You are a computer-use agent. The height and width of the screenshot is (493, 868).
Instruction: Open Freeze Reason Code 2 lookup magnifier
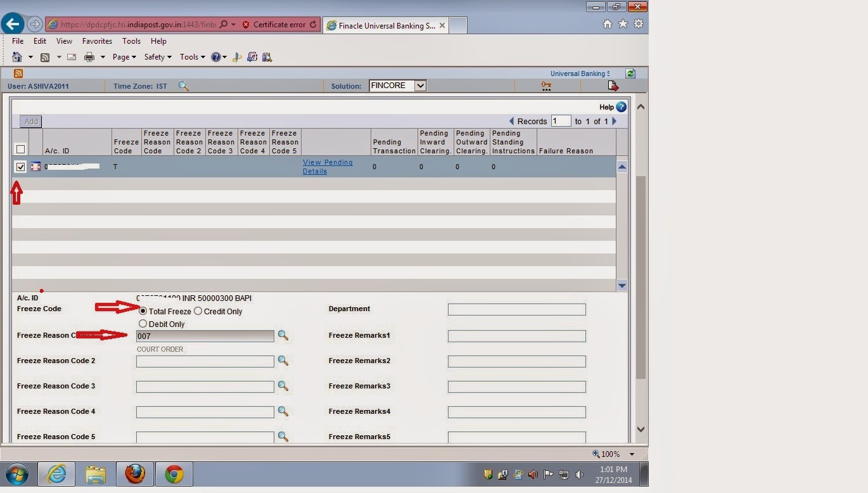283,361
